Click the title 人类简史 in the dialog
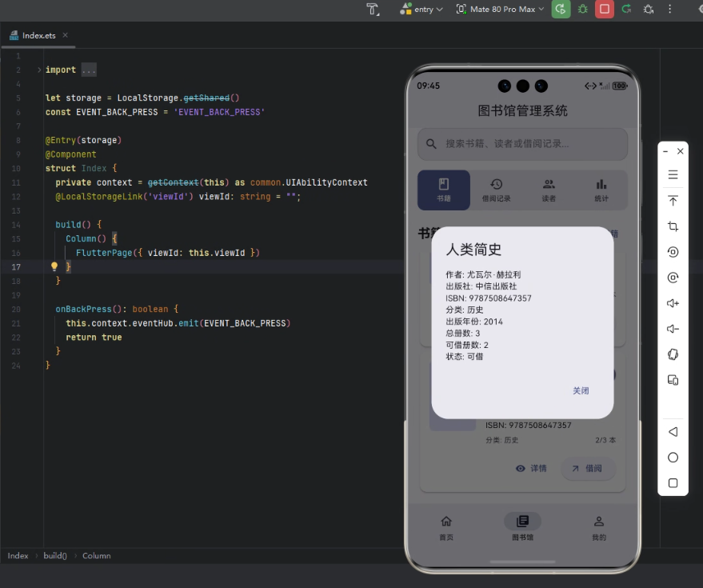703x588 pixels. point(473,250)
